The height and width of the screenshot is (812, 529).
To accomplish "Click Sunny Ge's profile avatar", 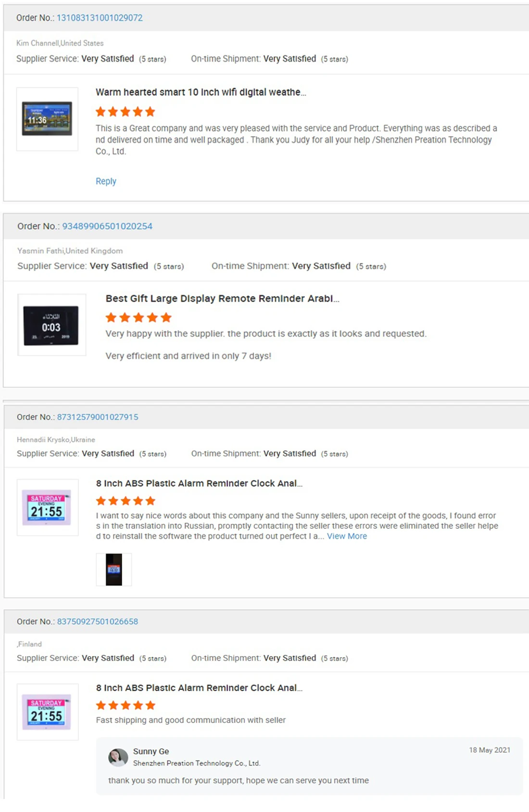I will tap(118, 757).
